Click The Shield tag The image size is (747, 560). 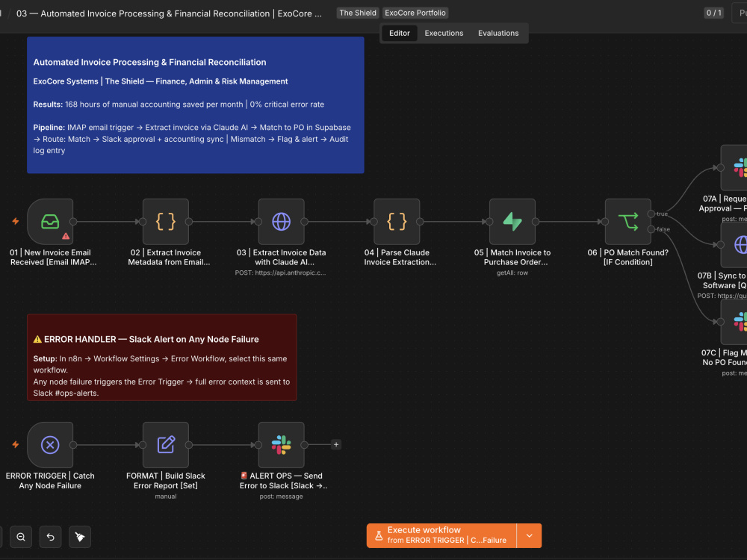click(358, 13)
